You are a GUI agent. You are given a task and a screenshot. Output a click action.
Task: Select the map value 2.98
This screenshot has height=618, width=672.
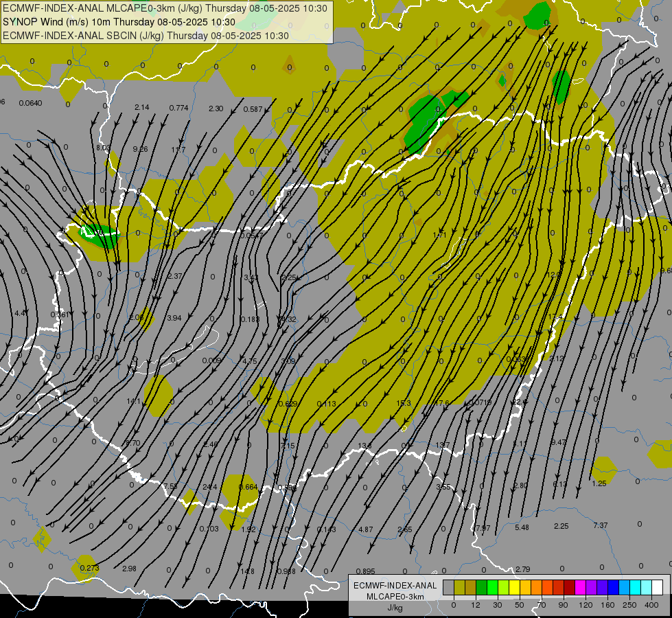pos(129,569)
